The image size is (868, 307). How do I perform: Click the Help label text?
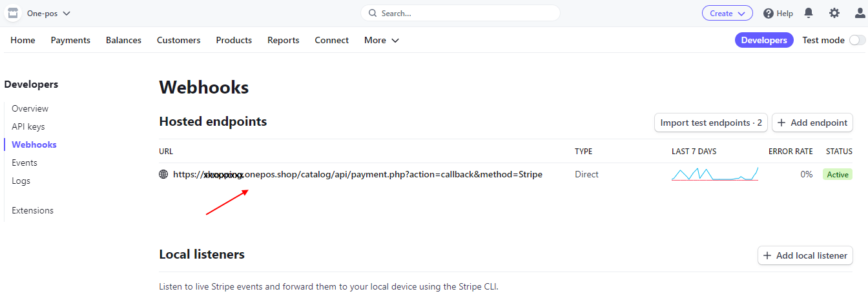coord(785,13)
